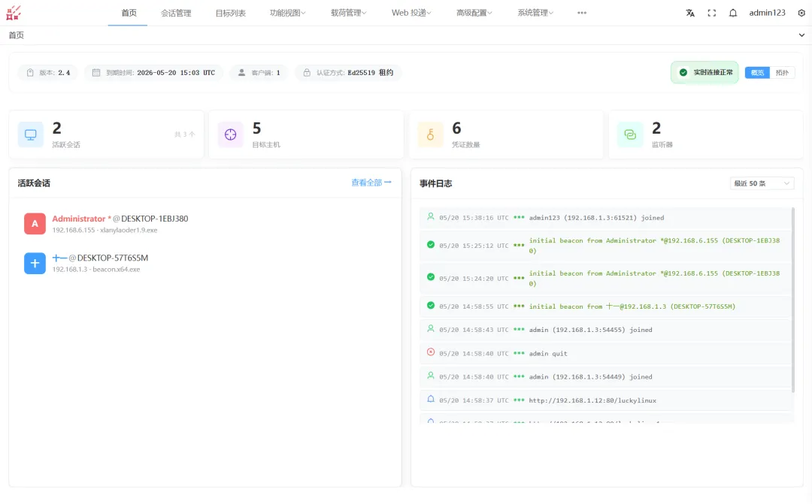Switch to the 拓扑 topology view
812x504 pixels.
782,72
